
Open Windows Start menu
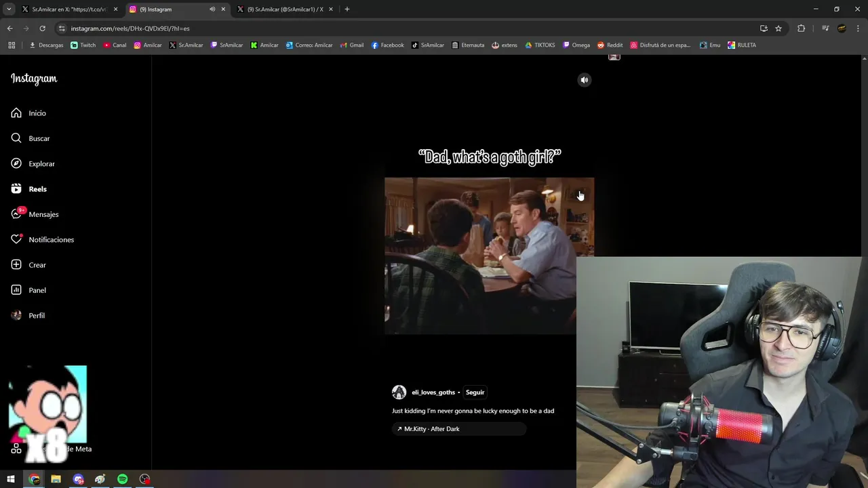click(x=11, y=479)
